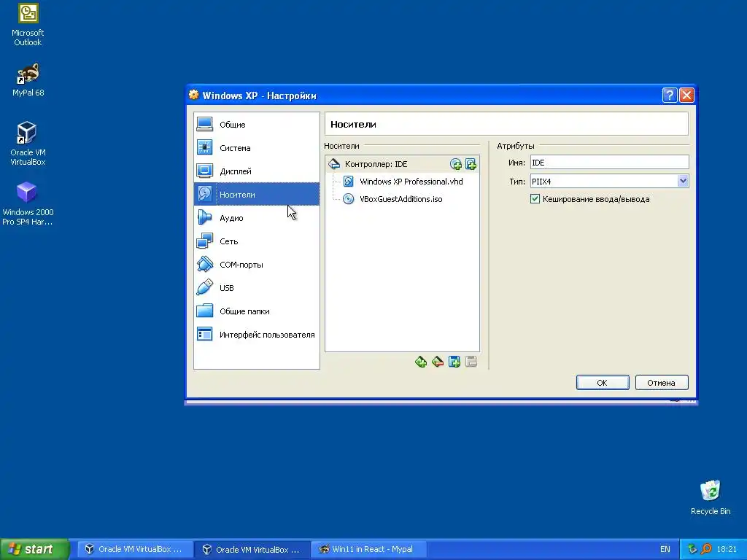747x560 pixels.
Task: Toggle Кеширование ввода/вывода checkbox
Action: click(535, 199)
